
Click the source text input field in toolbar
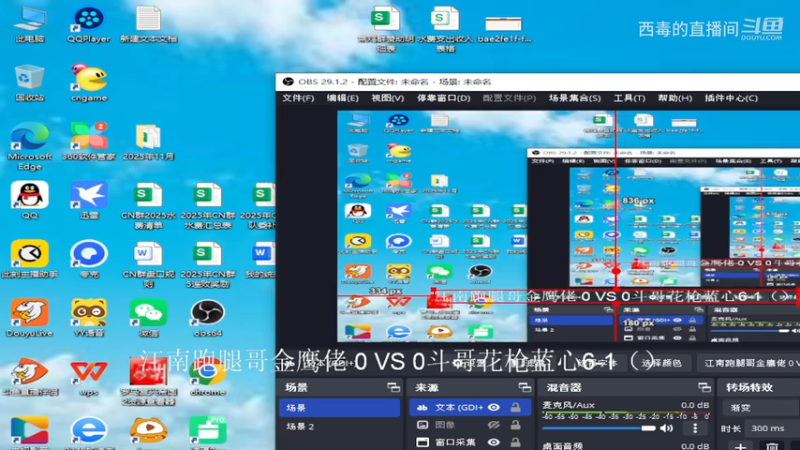point(748,363)
